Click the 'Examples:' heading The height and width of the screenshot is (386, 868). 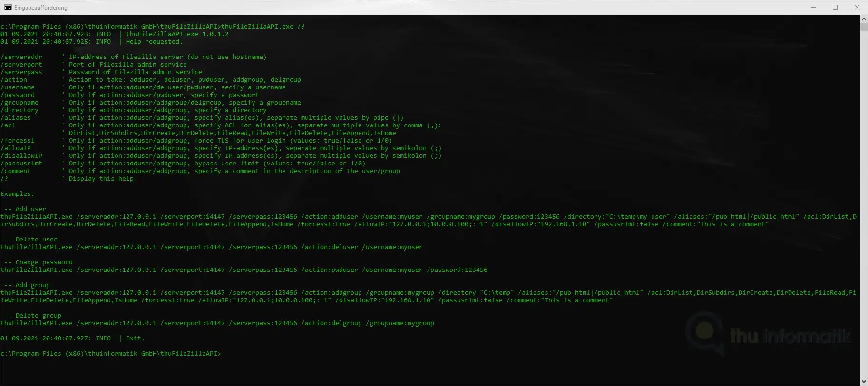pyautogui.click(x=18, y=194)
